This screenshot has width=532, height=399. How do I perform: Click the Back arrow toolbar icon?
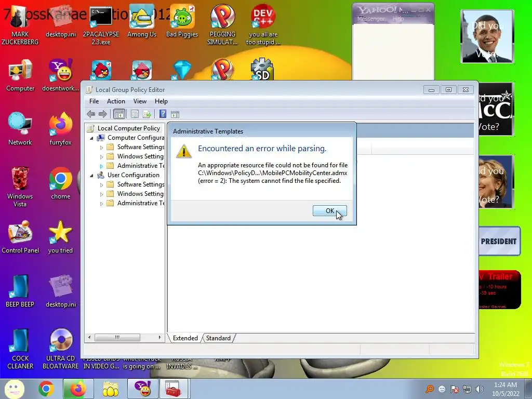(x=91, y=114)
